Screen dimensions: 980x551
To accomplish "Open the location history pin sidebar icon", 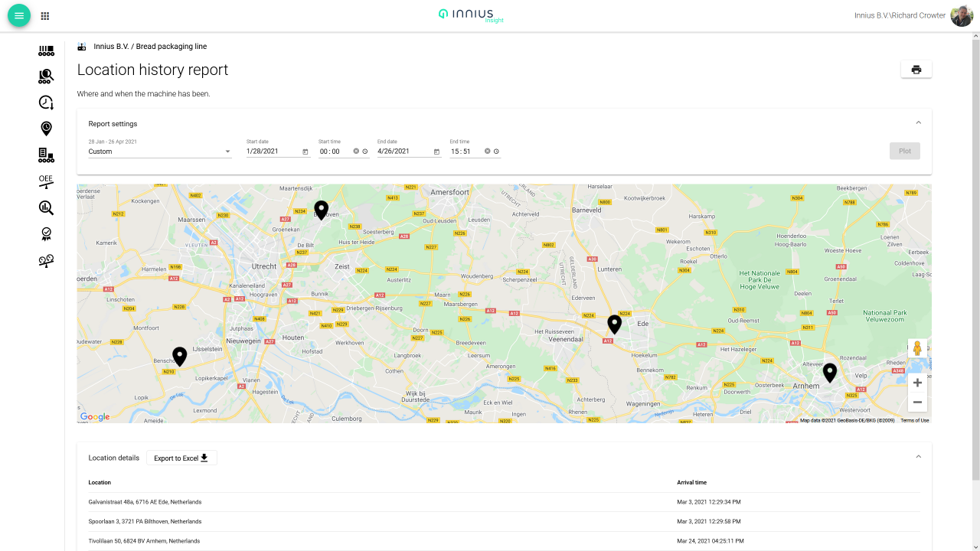I will coord(46,129).
